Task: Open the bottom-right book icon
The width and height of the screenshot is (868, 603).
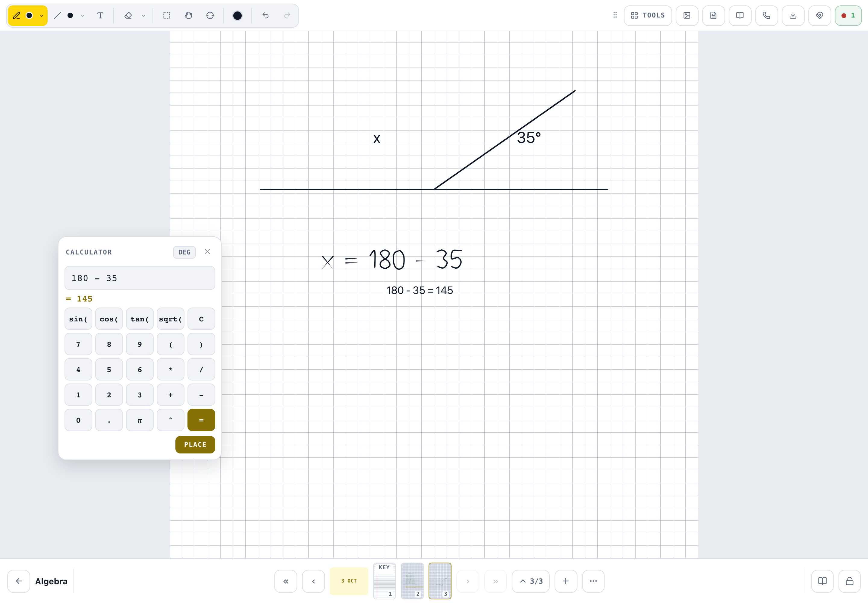Action: click(x=822, y=581)
